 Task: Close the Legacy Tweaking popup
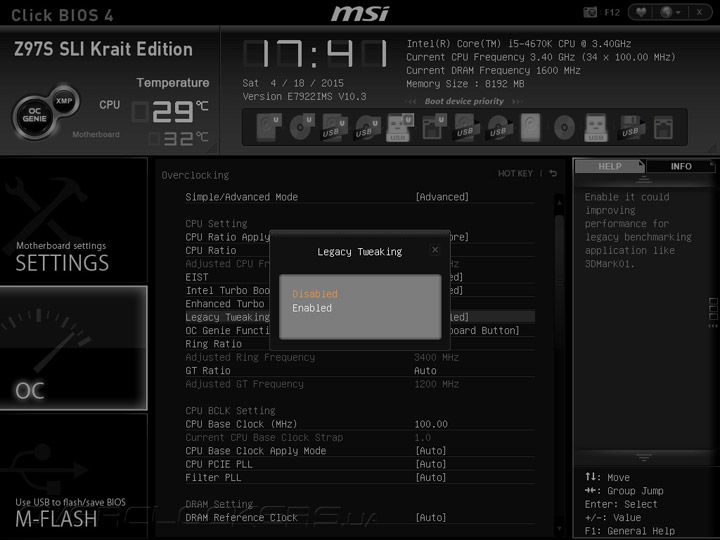tap(435, 249)
